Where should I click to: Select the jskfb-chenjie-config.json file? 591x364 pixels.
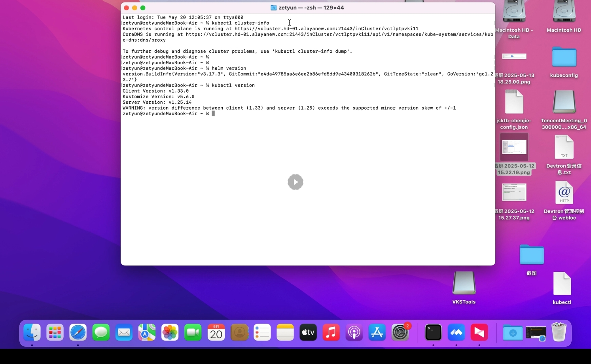[514, 102]
